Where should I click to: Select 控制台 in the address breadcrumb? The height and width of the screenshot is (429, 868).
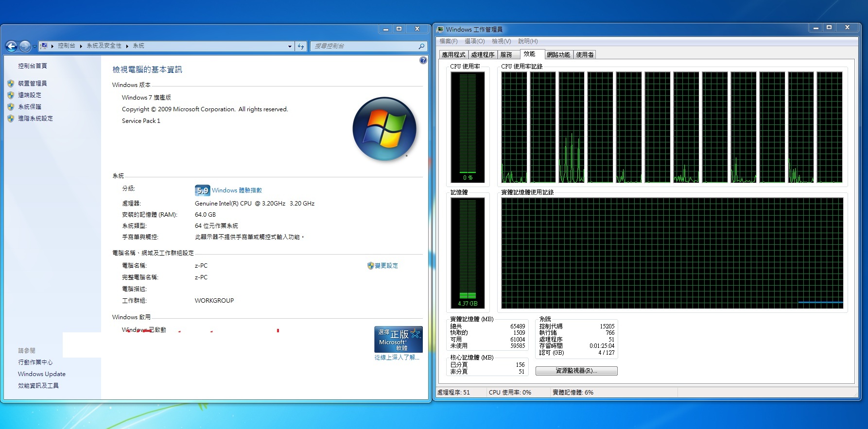[x=67, y=46]
